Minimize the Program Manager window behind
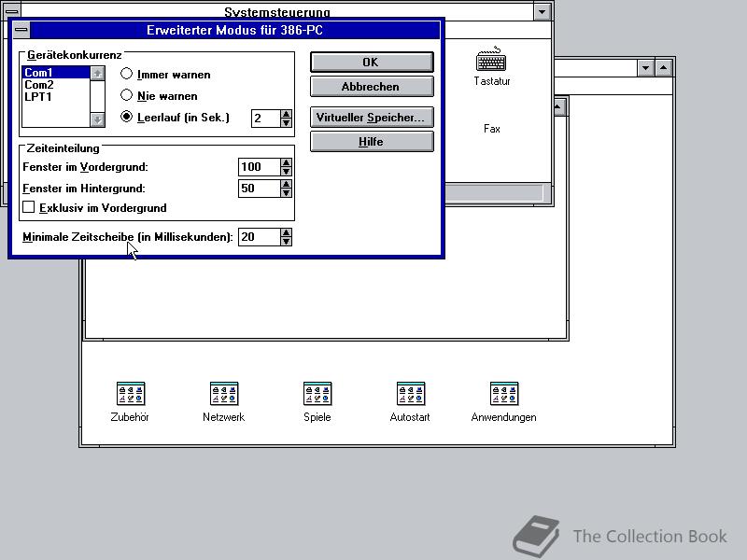The height and width of the screenshot is (560, 747). [645, 67]
